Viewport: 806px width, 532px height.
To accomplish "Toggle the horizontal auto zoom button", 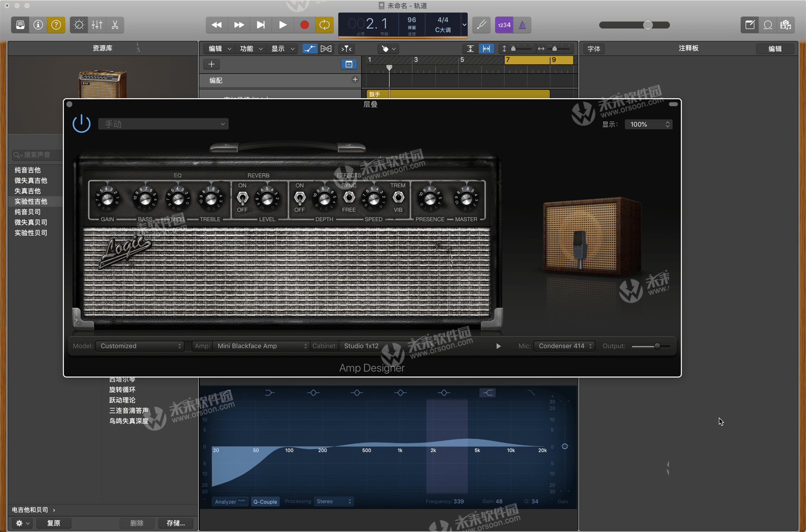I will [x=486, y=49].
